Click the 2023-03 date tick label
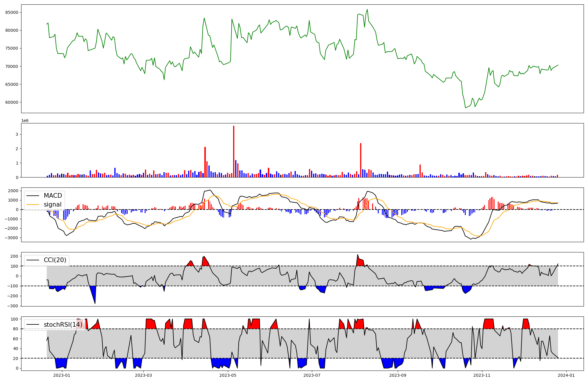Screen dimensions: 588x382 click(143, 375)
